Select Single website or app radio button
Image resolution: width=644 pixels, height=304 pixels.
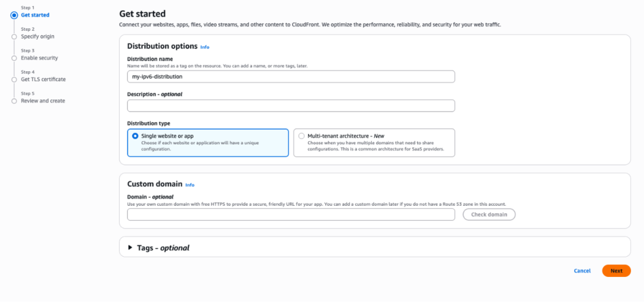point(135,135)
